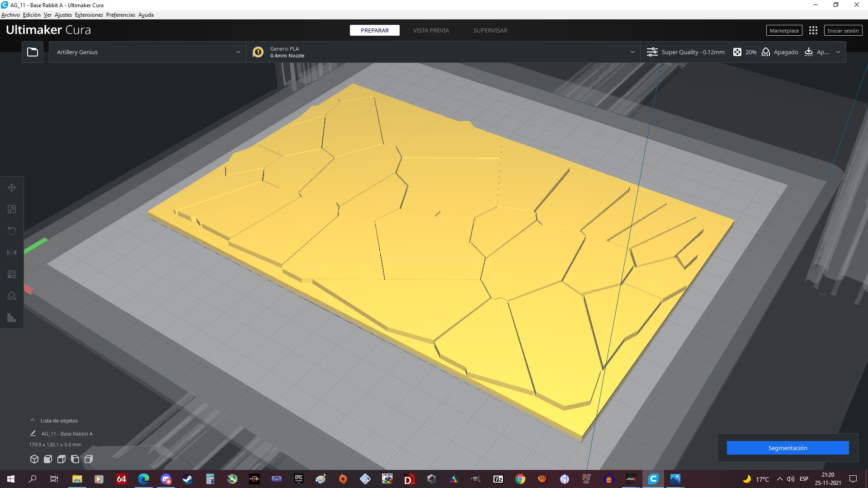Screen dimensions: 868x488
Task: Open the print settings panel chevron
Action: (x=838, y=52)
